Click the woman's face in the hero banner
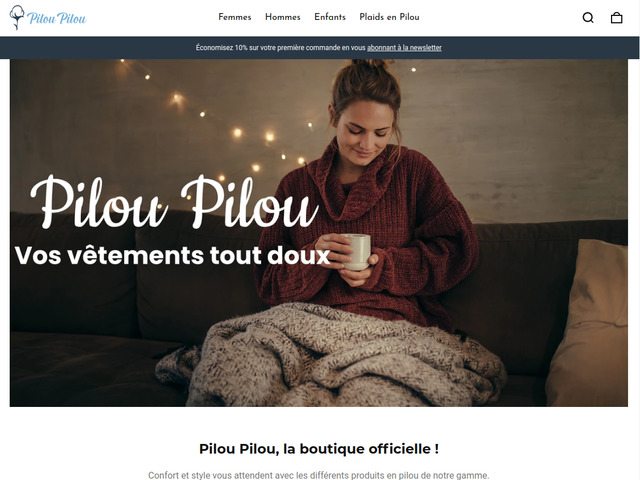The height and width of the screenshot is (480, 640). click(365, 135)
